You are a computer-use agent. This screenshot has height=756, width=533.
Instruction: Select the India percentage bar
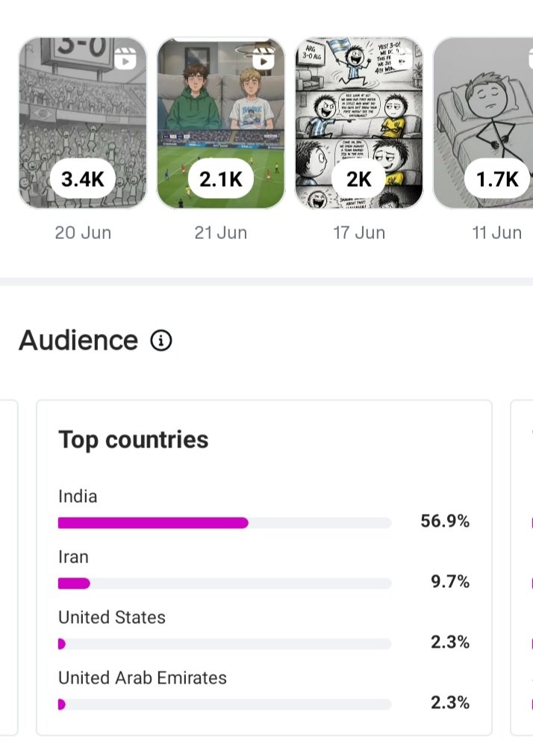click(x=225, y=523)
